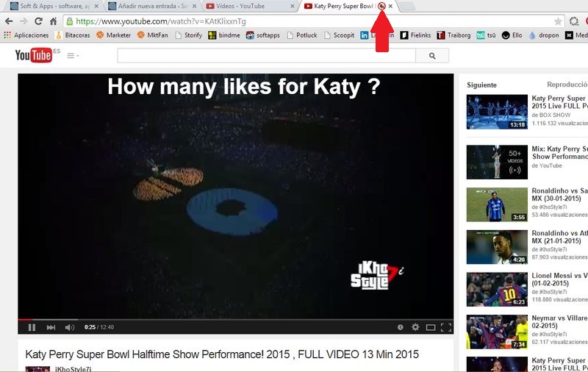Close the Videos - YouTube tab
588x372 pixels.
[293, 6]
